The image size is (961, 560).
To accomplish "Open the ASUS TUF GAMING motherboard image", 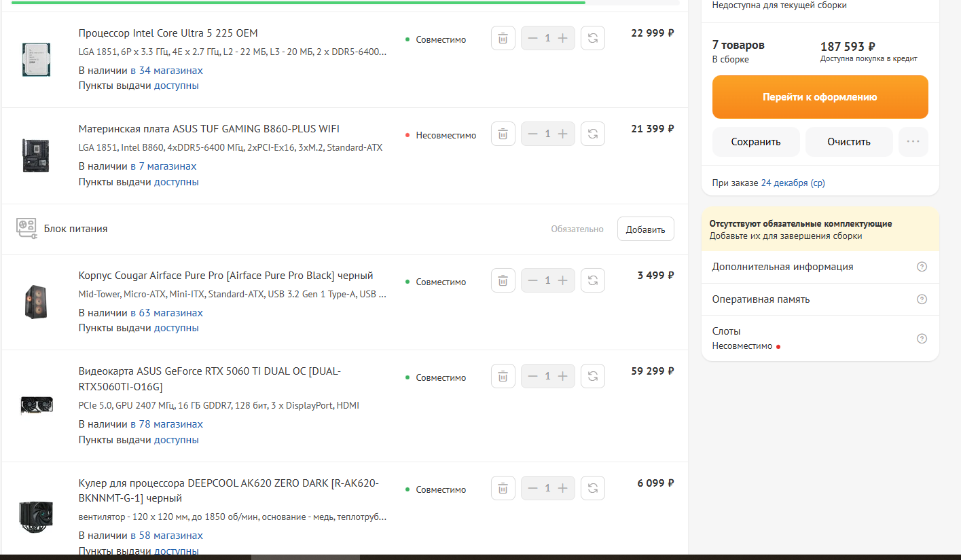I will 36,155.
